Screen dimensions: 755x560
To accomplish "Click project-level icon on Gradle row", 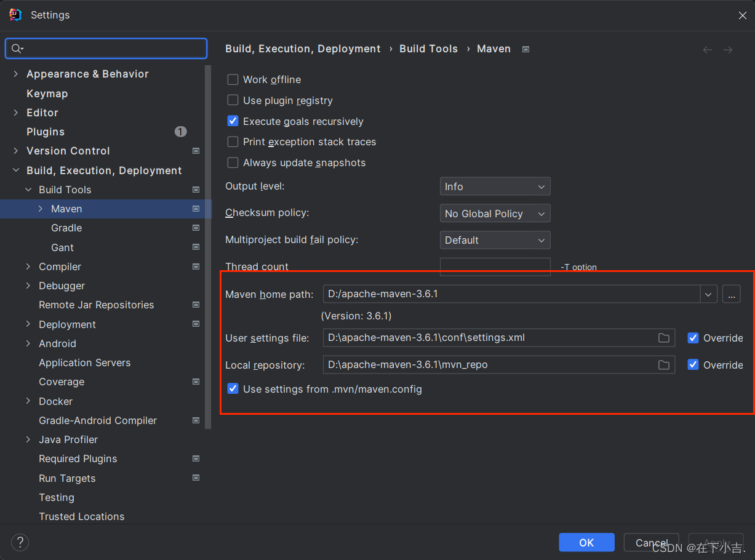I will (196, 228).
